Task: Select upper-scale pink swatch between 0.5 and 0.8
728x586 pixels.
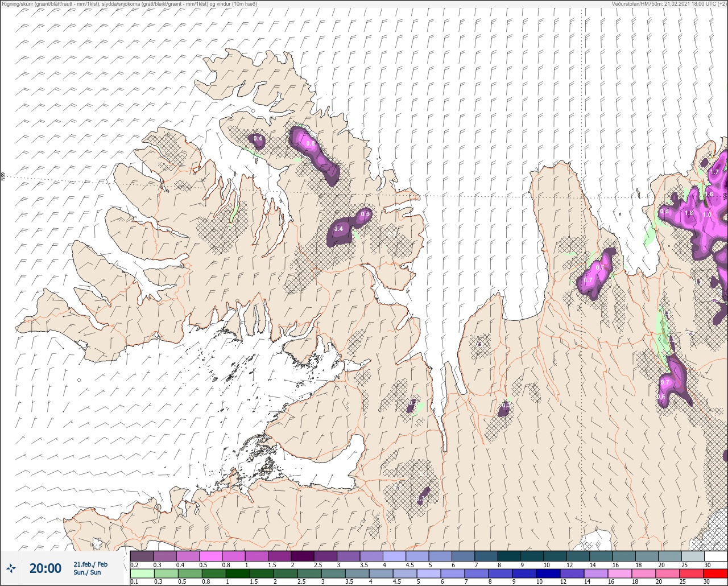Action: point(211,556)
